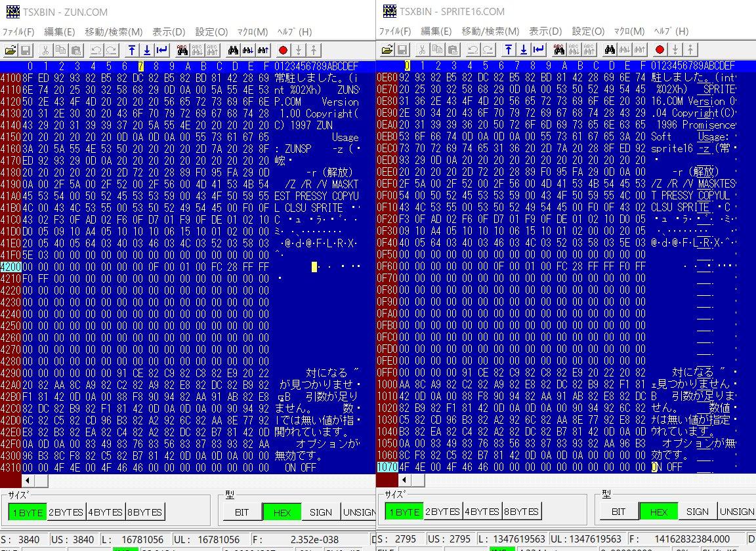Find next match with the binoculars-down icon

(x=247, y=49)
